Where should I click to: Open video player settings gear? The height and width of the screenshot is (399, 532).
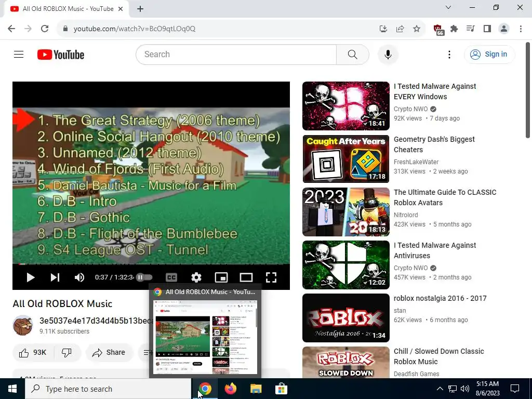pyautogui.click(x=196, y=277)
